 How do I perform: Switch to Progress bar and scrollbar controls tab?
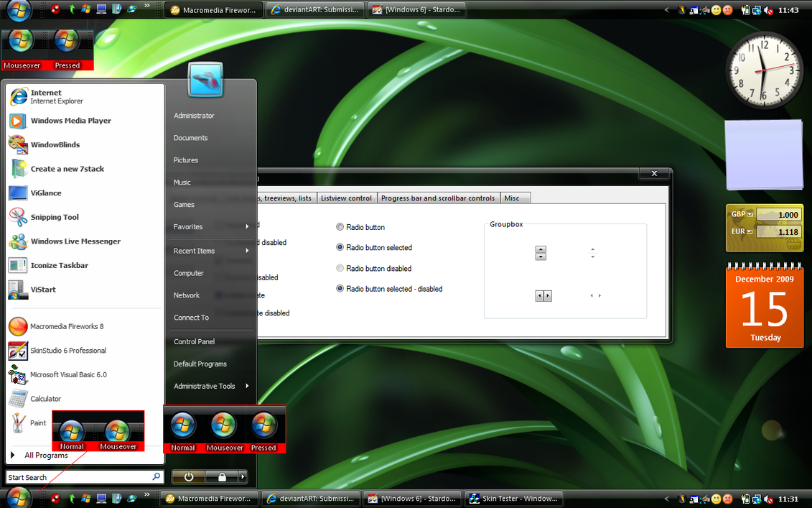point(437,198)
